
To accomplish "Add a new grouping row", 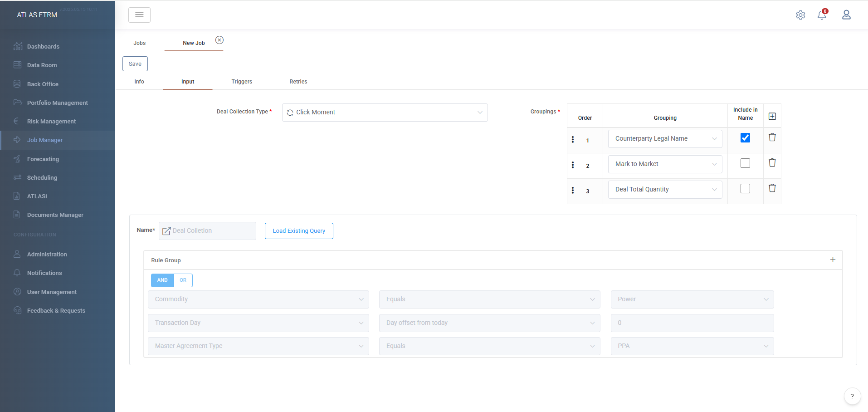I will [772, 117].
